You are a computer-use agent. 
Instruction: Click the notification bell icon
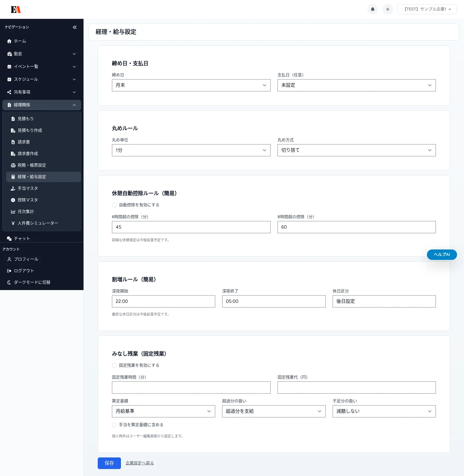point(373,9)
